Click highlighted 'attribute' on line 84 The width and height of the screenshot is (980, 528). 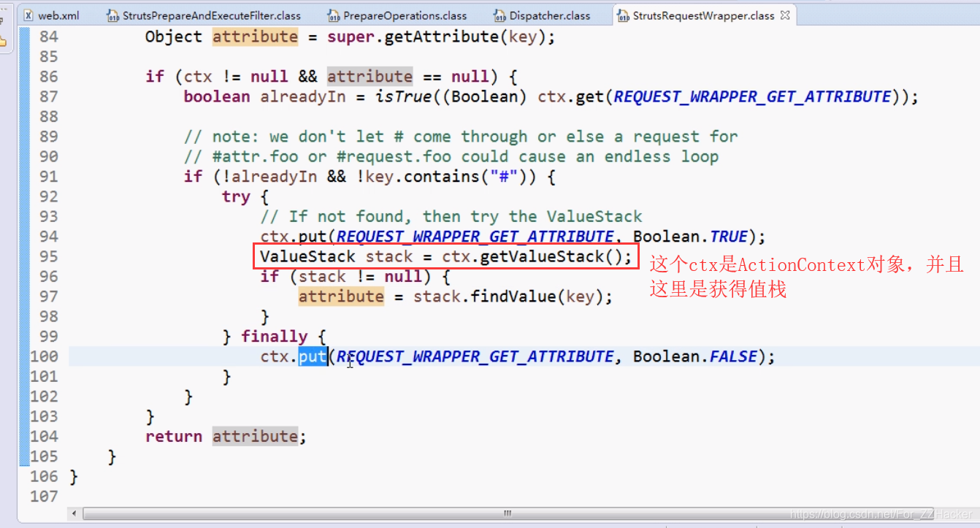click(x=255, y=37)
